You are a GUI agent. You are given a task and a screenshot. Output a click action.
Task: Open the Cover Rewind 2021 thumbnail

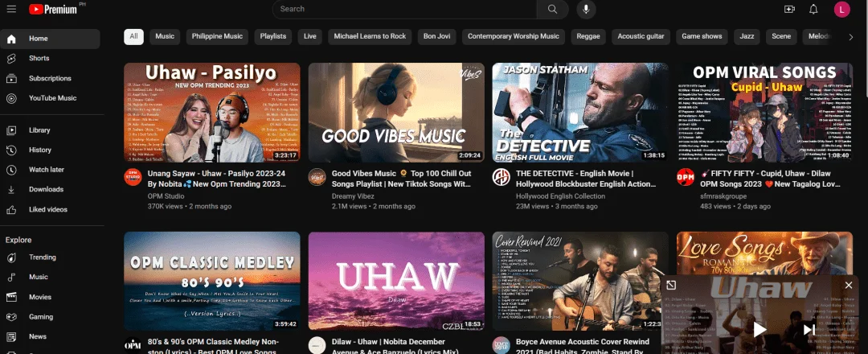(580, 282)
